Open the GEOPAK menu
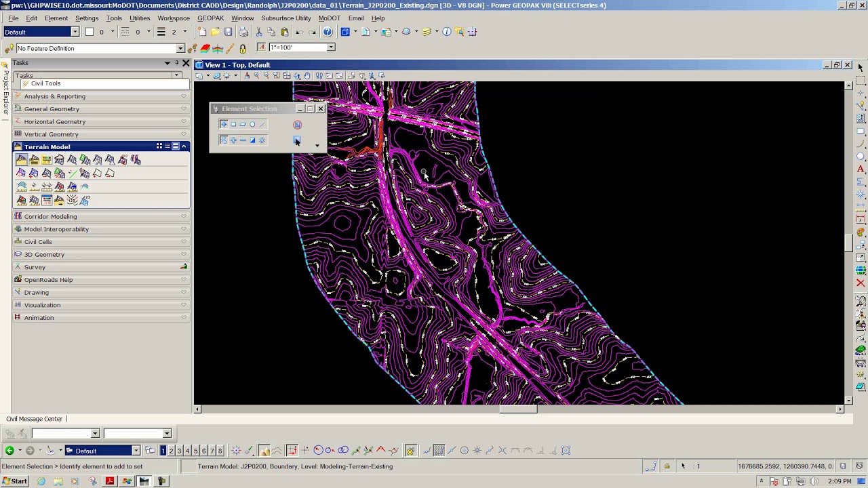The height and width of the screenshot is (488, 868). pyautogui.click(x=210, y=18)
